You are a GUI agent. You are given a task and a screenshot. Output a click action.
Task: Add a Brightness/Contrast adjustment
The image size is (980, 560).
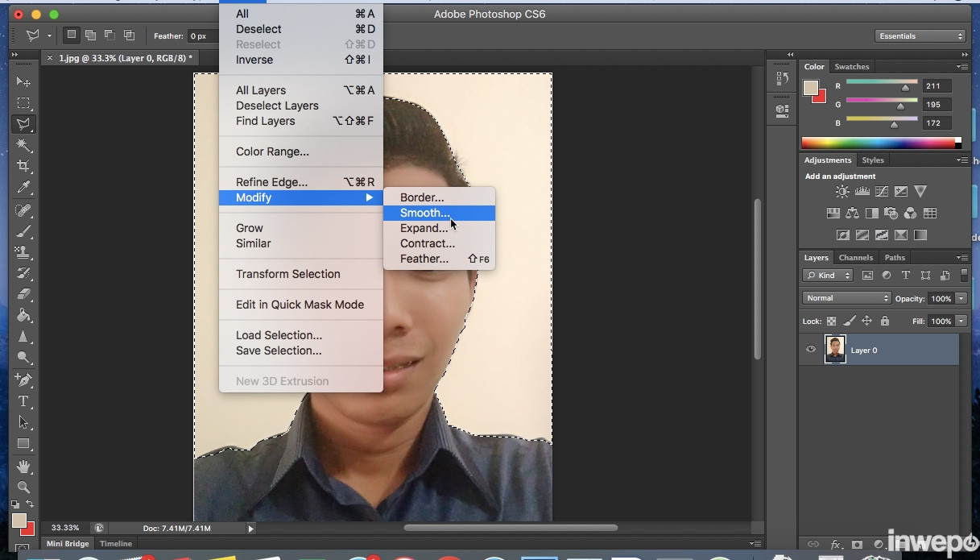tap(842, 192)
